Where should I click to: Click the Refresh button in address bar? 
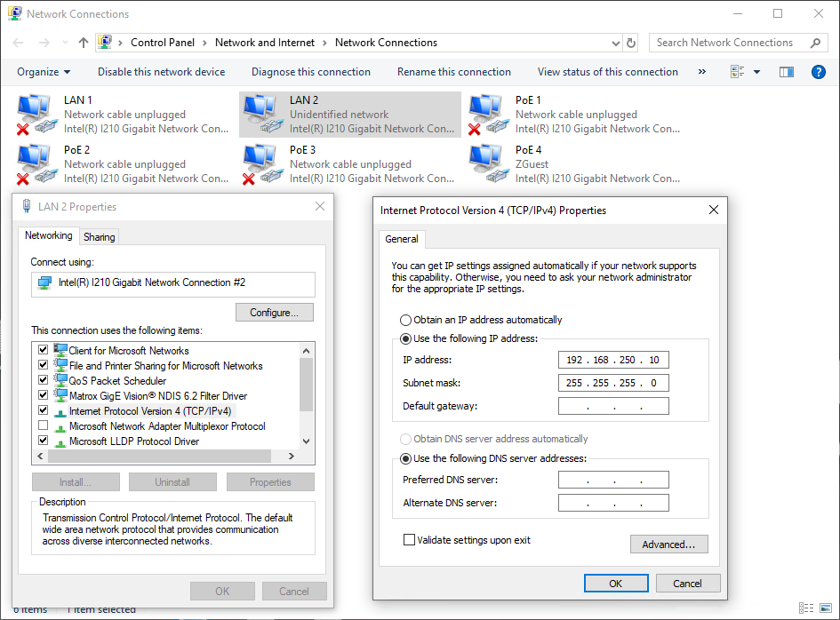(x=631, y=43)
